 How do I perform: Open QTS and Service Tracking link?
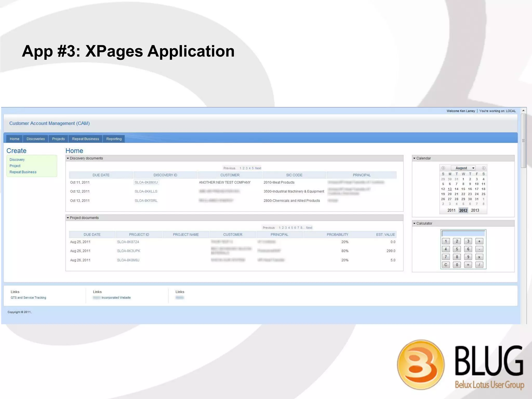click(28, 298)
